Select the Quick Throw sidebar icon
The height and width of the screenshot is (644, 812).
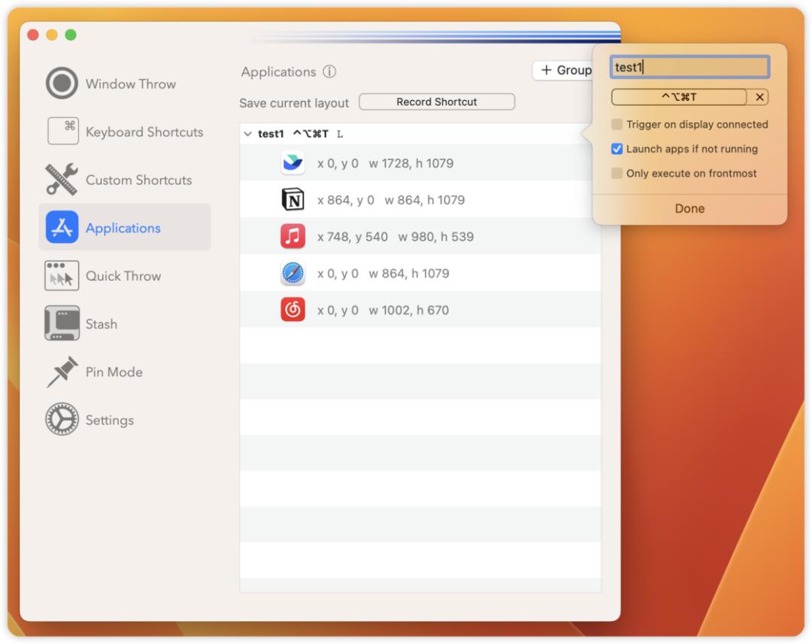62,275
